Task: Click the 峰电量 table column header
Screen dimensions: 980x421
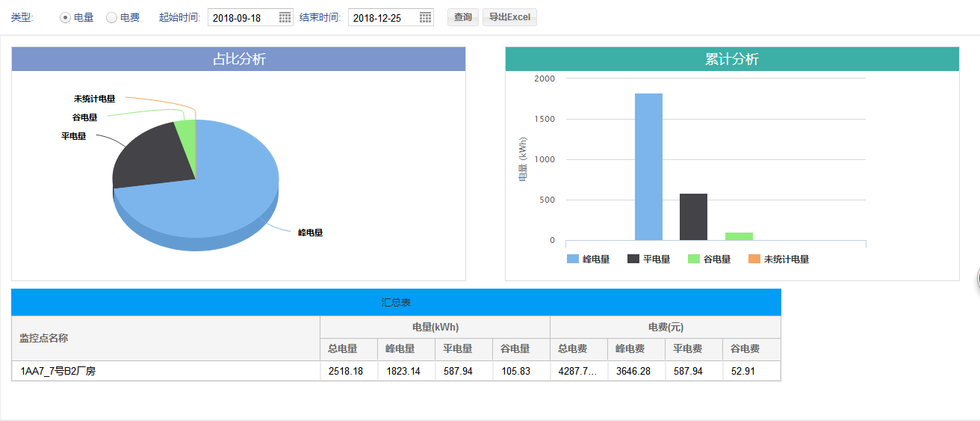Action: [406, 349]
